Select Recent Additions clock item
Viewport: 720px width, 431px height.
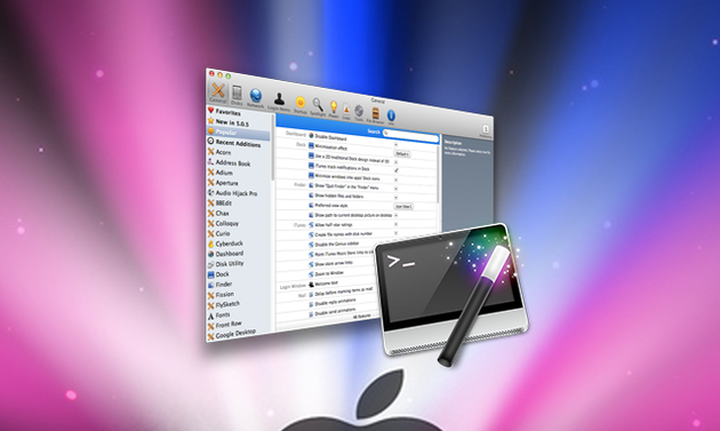[x=234, y=143]
